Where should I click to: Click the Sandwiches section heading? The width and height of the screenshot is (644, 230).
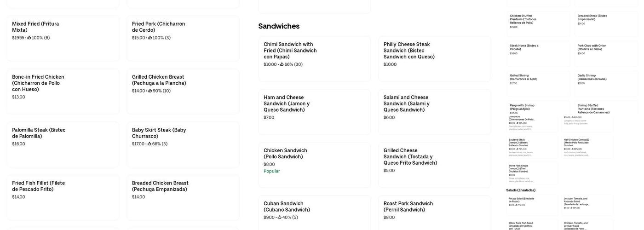tap(279, 26)
